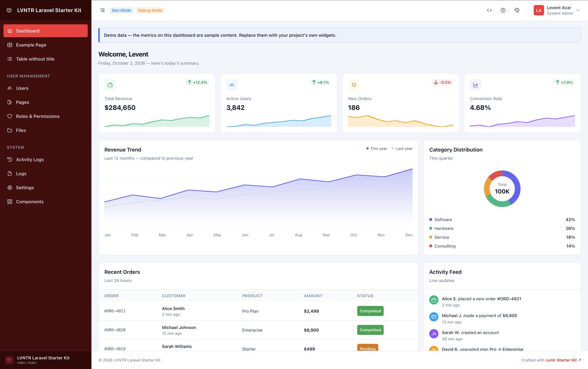
Task: Click the payment card icon beside Michael J. activity
Action: click(x=434, y=317)
